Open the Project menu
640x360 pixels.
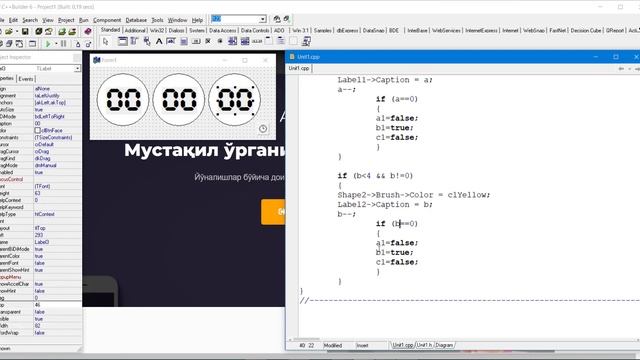click(x=66, y=20)
